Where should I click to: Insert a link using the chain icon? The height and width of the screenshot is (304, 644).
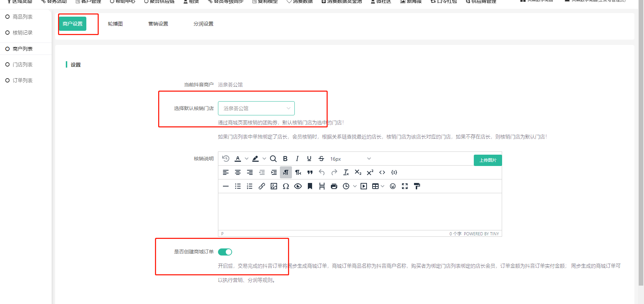[262, 186]
